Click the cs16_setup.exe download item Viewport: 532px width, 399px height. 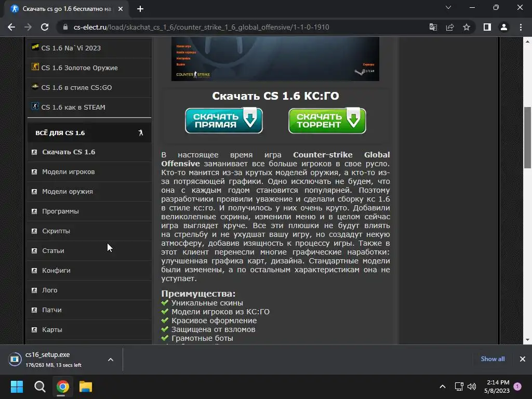[54, 360]
